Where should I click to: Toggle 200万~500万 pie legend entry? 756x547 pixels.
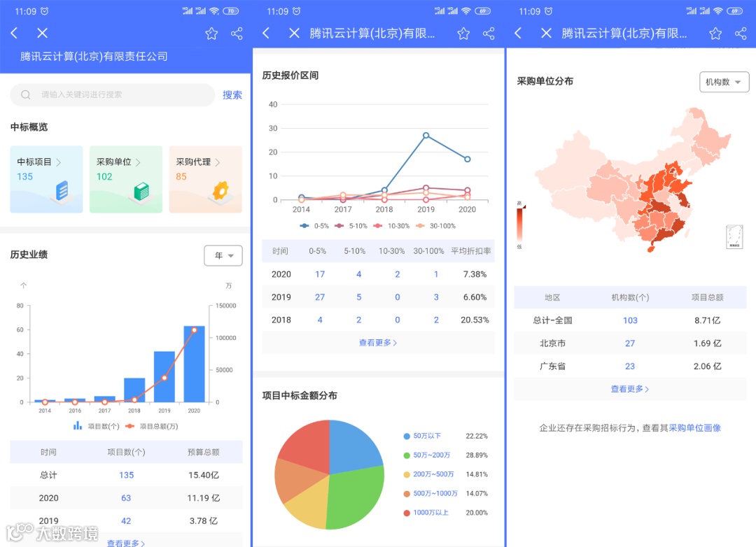click(x=428, y=474)
